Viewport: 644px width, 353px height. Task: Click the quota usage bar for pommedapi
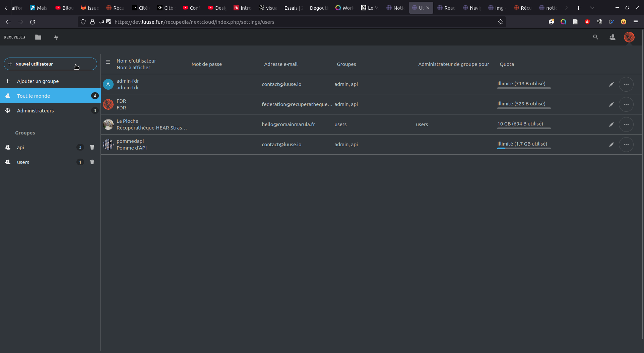[x=524, y=148]
